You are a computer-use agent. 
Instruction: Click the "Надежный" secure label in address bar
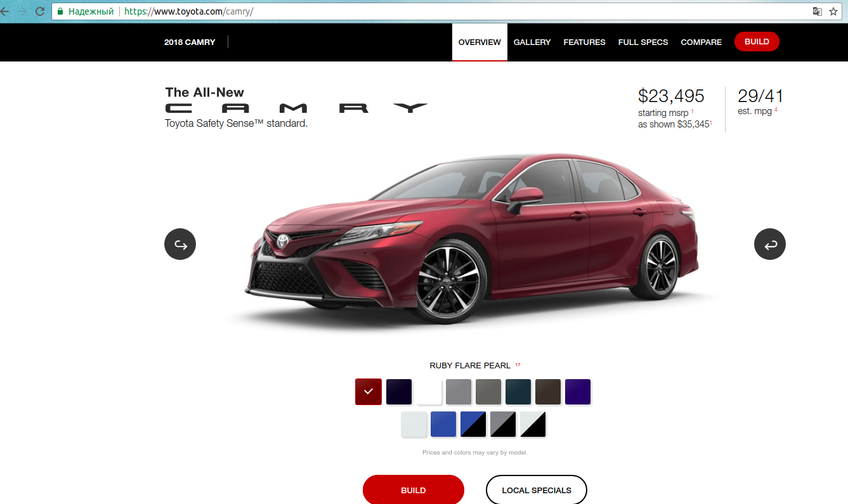[91, 11]
